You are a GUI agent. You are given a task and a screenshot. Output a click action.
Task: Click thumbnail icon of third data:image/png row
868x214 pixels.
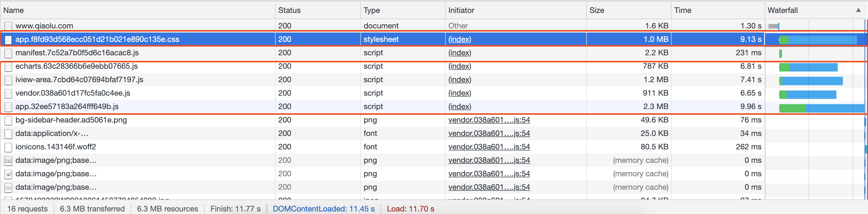pos(8,188)
